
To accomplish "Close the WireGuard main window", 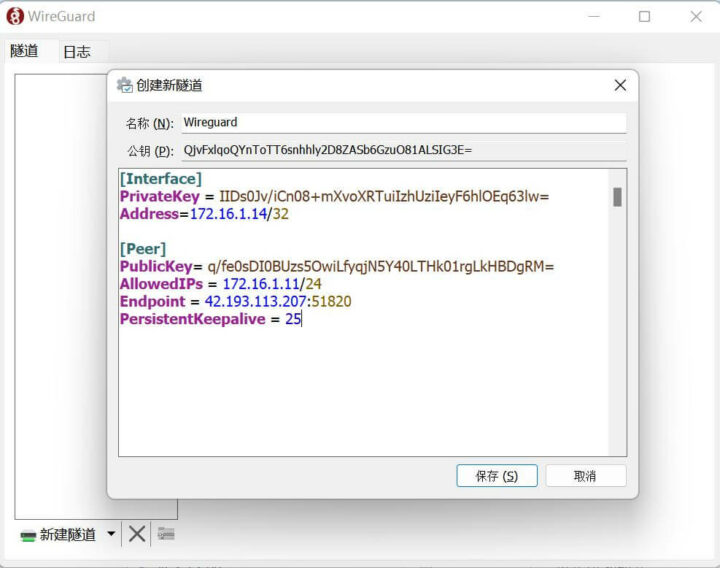I will [x=696, y=17].
